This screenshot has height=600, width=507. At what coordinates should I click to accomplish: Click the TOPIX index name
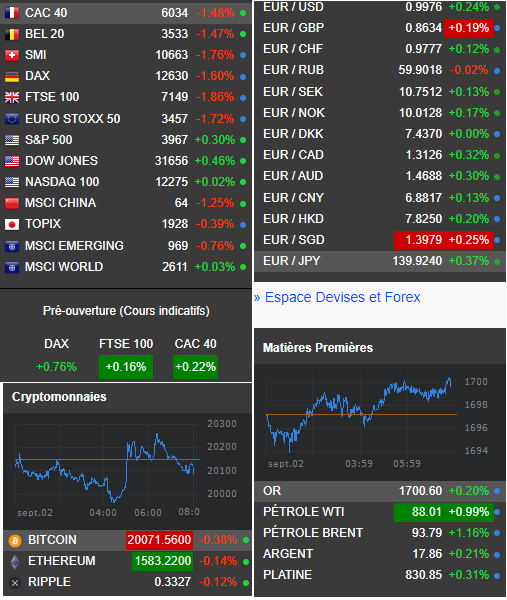click(43, 224)
